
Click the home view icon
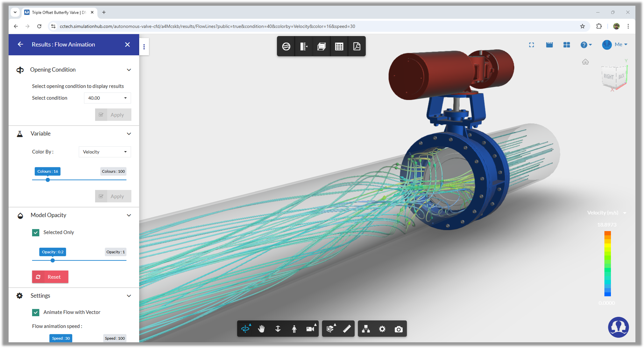[585, 62]
